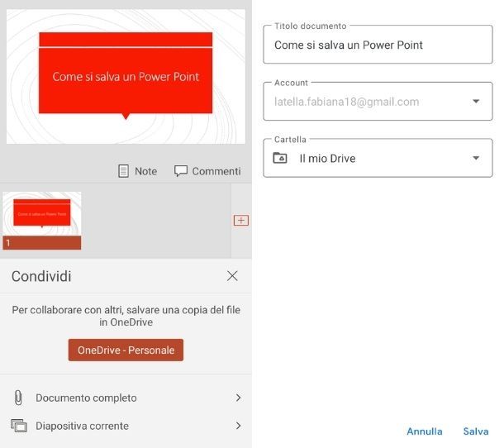Click the Condividi heading
This screenshot has width=504, height=448.
[x=41, y=276]
